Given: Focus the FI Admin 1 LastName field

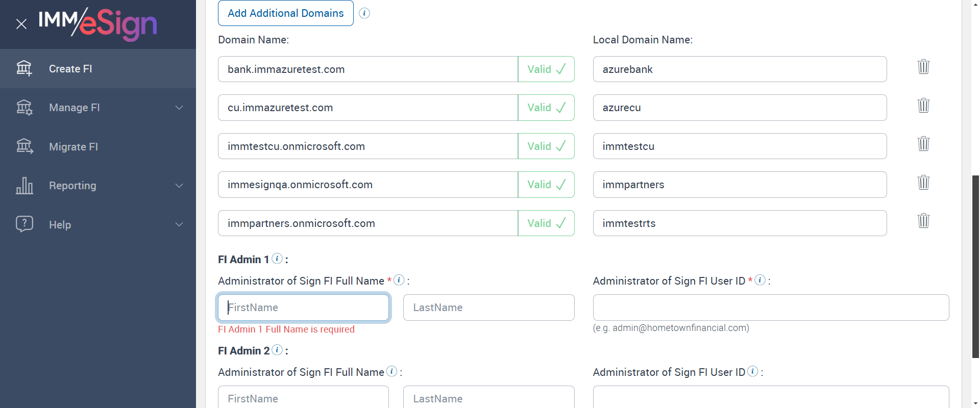Looking at the screenshot, I should [488, 308].
